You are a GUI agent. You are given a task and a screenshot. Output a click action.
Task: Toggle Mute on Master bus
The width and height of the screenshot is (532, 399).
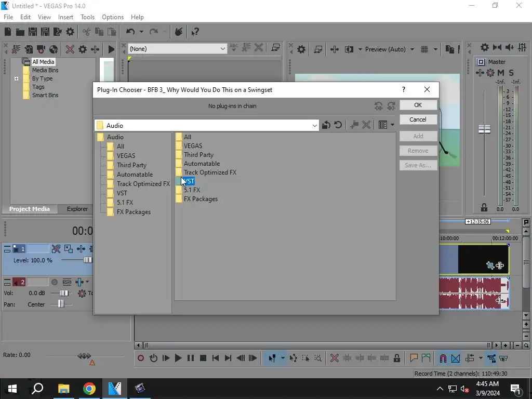coord(500,73)
